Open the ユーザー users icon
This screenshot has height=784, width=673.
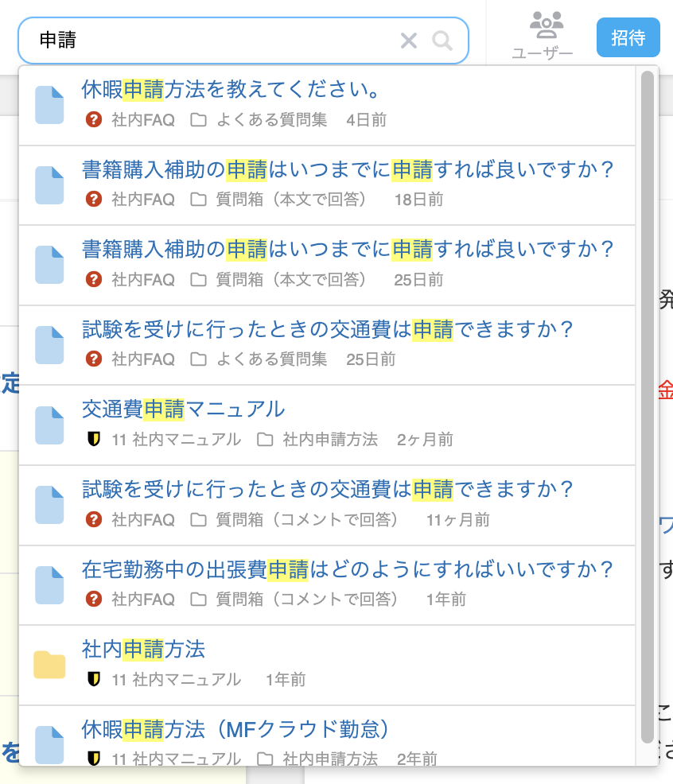coord(543,35)
